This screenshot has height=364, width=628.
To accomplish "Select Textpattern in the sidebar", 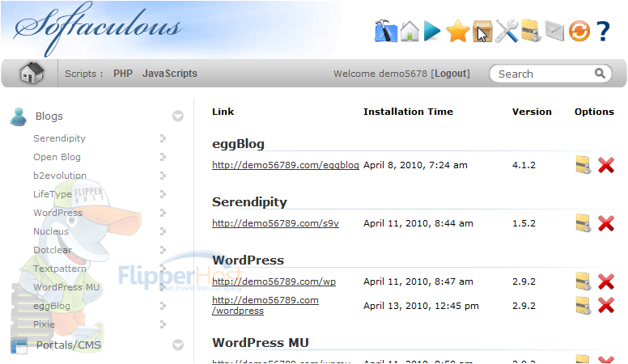I will coord(60,269).
